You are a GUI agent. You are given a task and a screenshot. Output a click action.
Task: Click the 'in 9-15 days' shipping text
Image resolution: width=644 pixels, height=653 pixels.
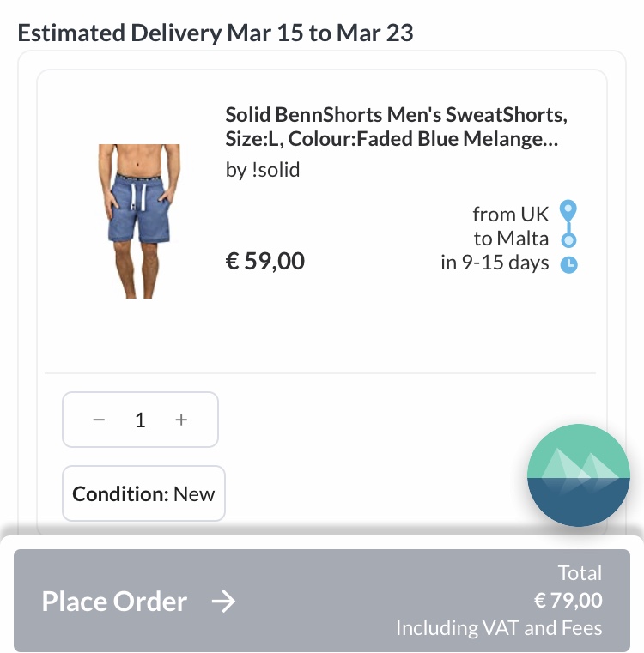(495, 263)
